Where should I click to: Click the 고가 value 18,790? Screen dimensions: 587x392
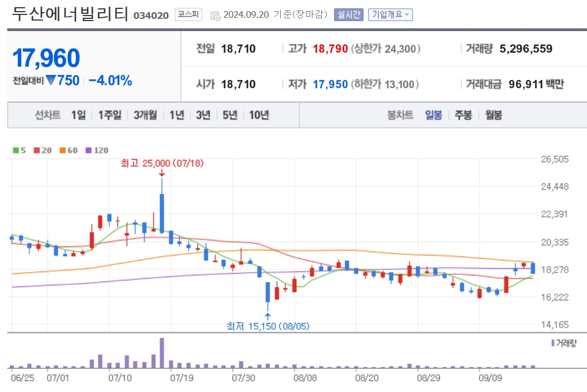[x=330, y=49]
